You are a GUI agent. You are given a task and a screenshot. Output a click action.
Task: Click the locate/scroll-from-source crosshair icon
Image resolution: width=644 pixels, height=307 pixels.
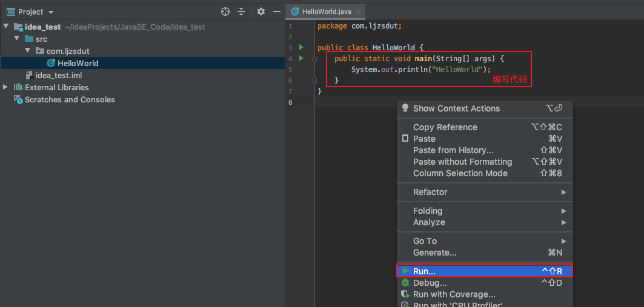pyautogui.click(x=225, y=12)
